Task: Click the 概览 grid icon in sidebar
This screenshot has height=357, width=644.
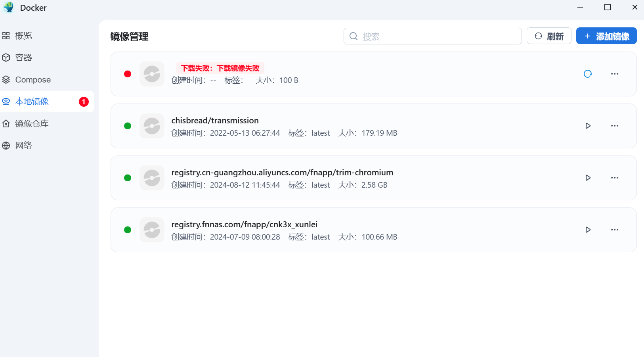Action: click(6, 36)
